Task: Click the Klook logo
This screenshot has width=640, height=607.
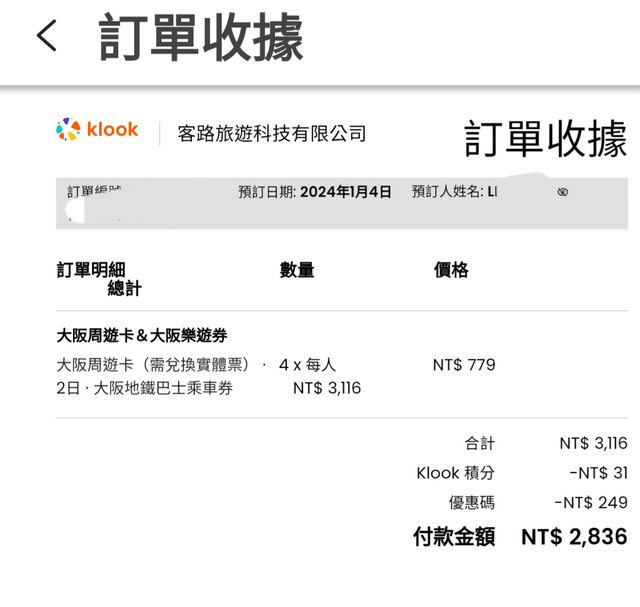Action: tap(97, 130)
